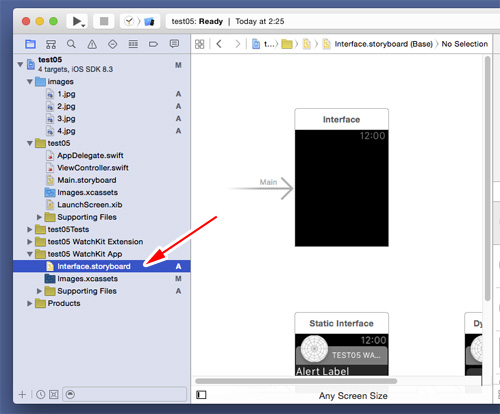Run the project with the Play button

pyautogui.click(x=77, y=21)
